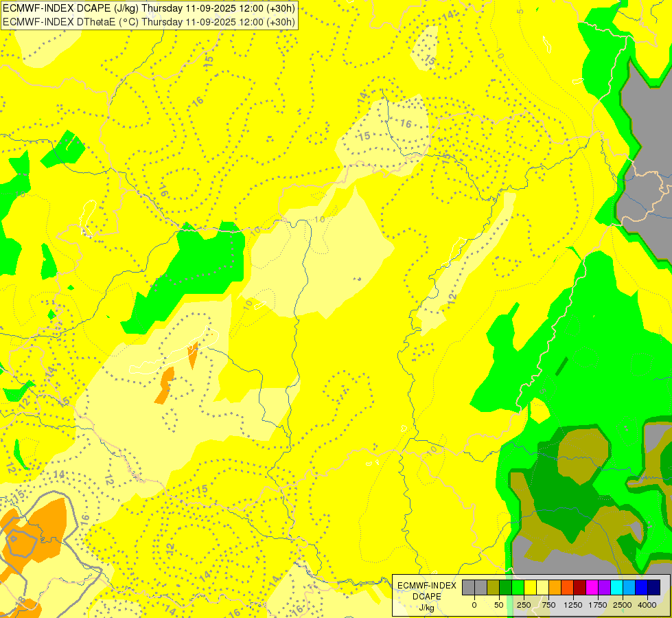Choose the bright green legend swatch
Screen dimensions: 672x618
point(518,587)
